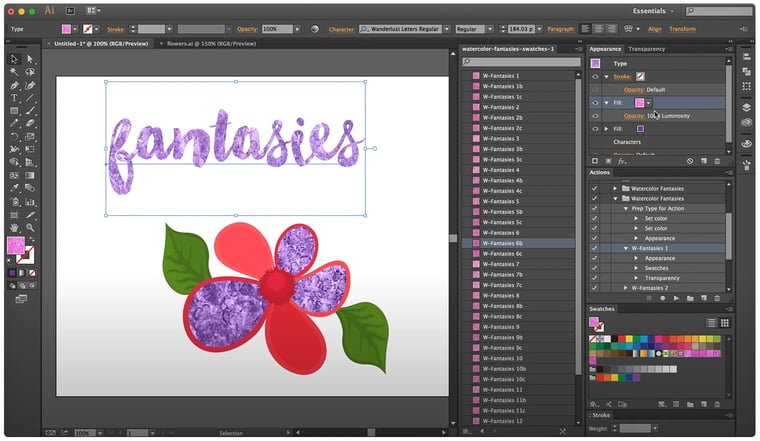This screenshot has width=760, height=441.
Task: Toggle visibility of Luminosity opacity row
Action: pyautogui.click(x=595, y=115)
